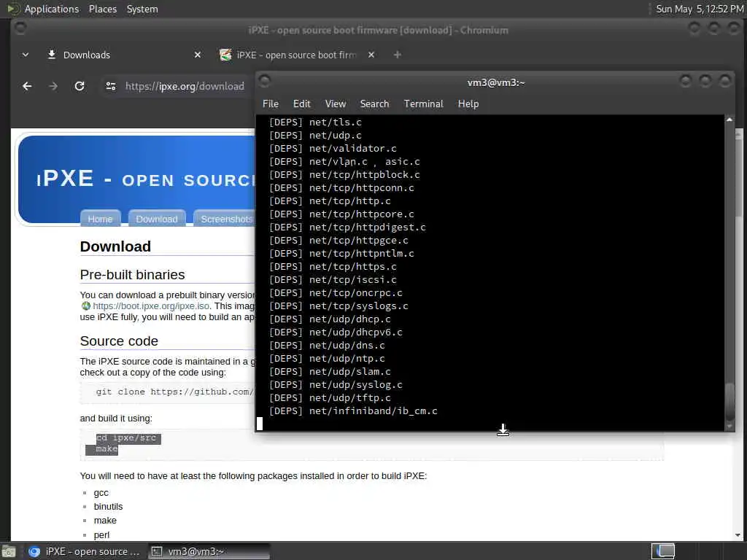Select the iPXE open source boot firmware tab

pyautogui.click(x=295, y=55)
